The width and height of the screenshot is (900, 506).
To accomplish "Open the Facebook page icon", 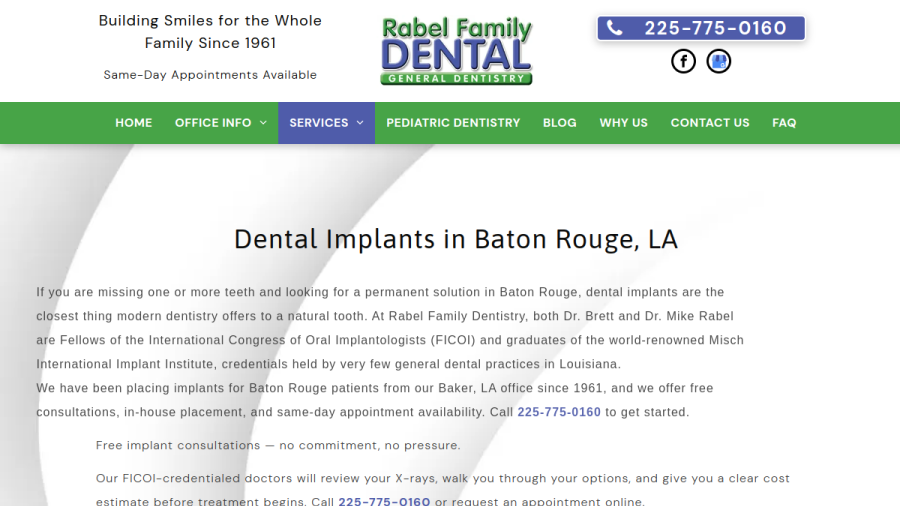I will 683,61.
